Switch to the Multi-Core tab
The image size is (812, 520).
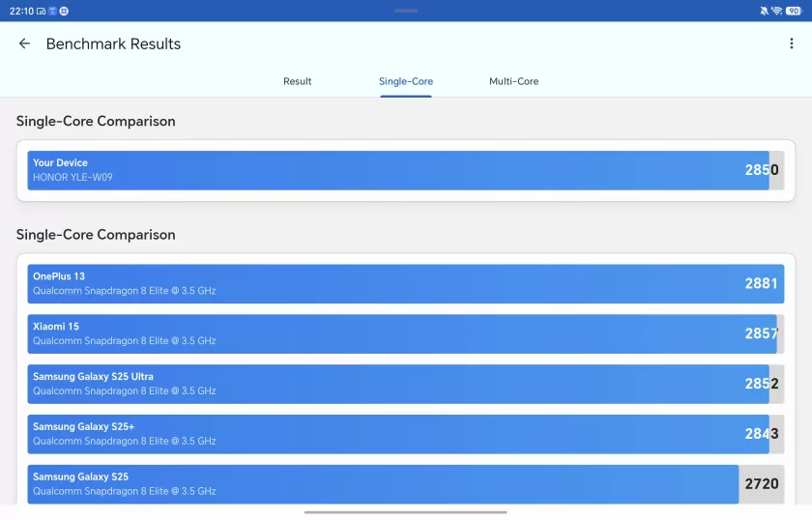[x=513, y=81]
